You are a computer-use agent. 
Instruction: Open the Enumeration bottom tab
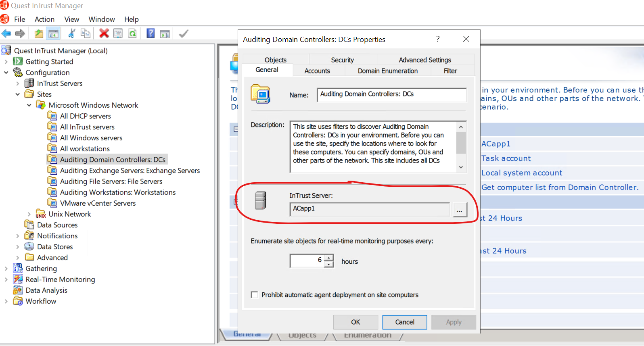coord(368,335)
